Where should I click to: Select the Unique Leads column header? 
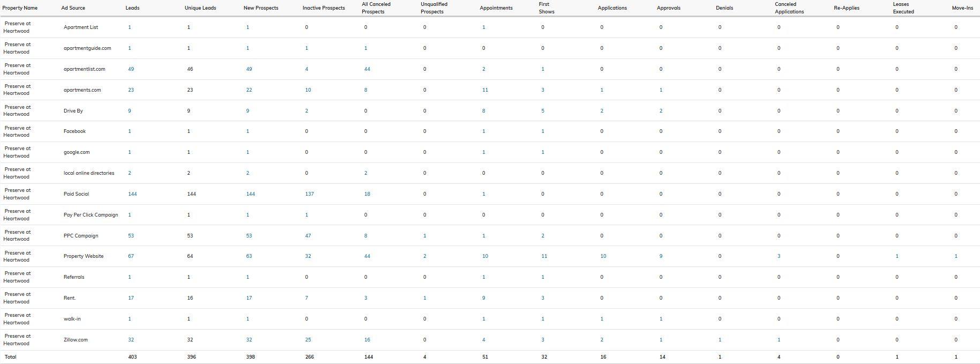pos(200,8)
